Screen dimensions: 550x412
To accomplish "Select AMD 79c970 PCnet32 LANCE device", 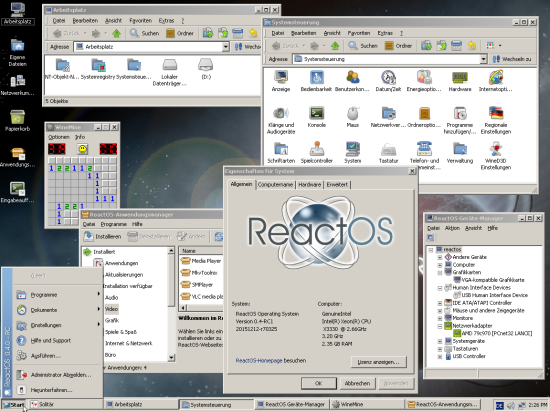I will pos(492,333).
